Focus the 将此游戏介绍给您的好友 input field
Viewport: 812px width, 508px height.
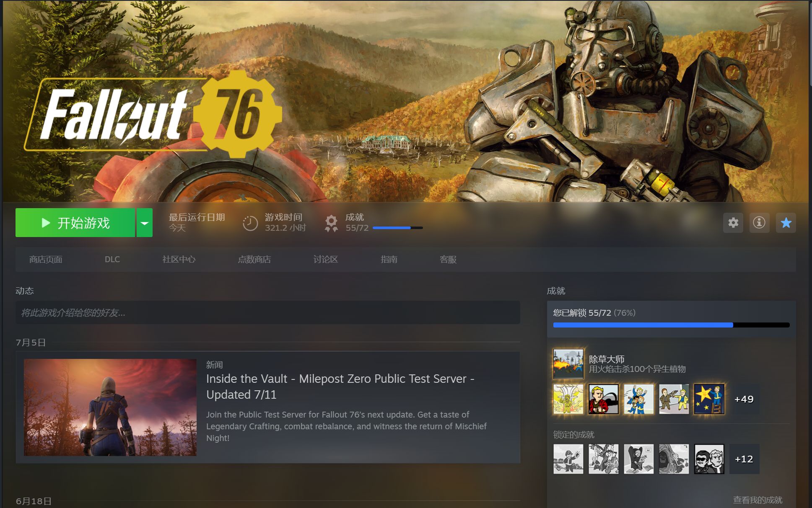(268, 312)
